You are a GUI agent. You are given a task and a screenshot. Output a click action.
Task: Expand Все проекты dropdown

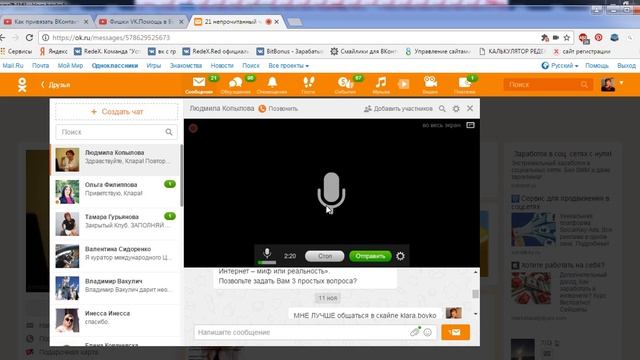tap(289, 65)
